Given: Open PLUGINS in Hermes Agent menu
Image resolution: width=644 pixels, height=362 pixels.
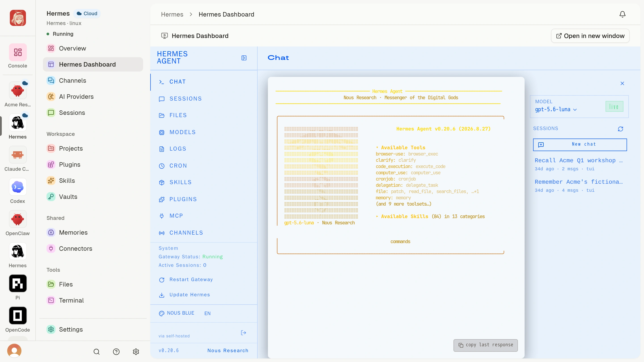Looking at the screenshot, I should (204, 199).
